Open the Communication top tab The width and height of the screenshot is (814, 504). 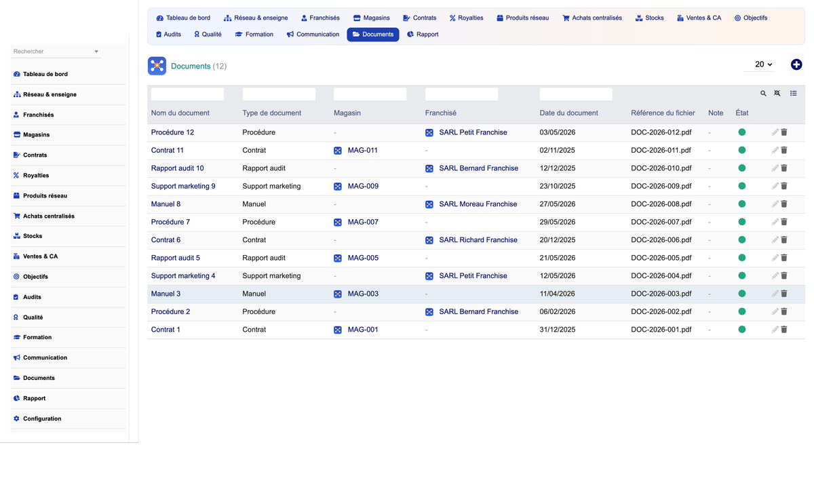coord(313,34)
